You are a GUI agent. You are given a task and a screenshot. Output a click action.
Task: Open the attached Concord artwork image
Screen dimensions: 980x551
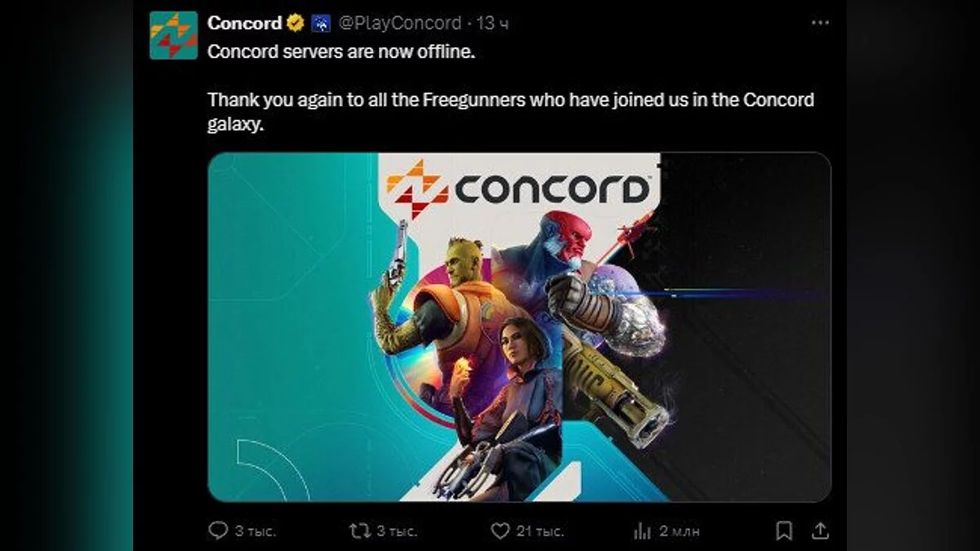point(519,327)
